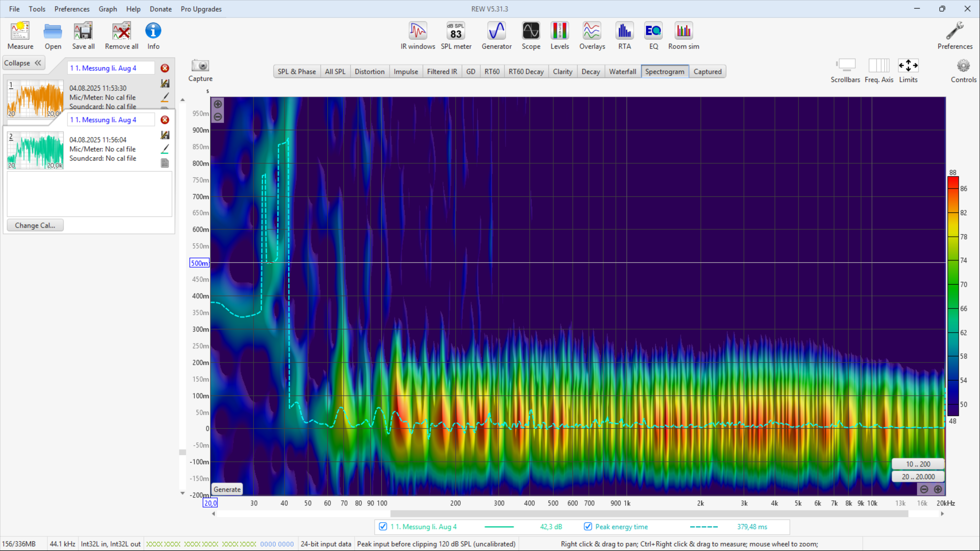Open IR windows settings
The height and width of the screenshot is (551, 980).
(417, 35)
